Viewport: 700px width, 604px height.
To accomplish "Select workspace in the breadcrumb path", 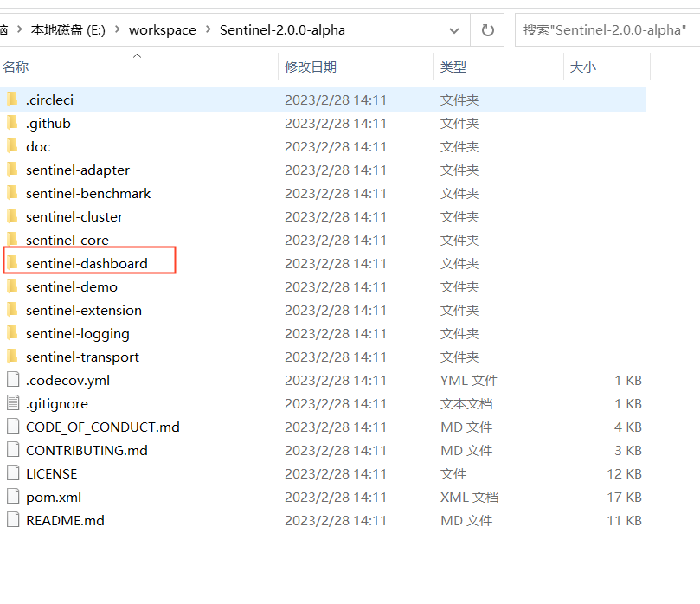I will pyautogui.click(x=163, y=29).
